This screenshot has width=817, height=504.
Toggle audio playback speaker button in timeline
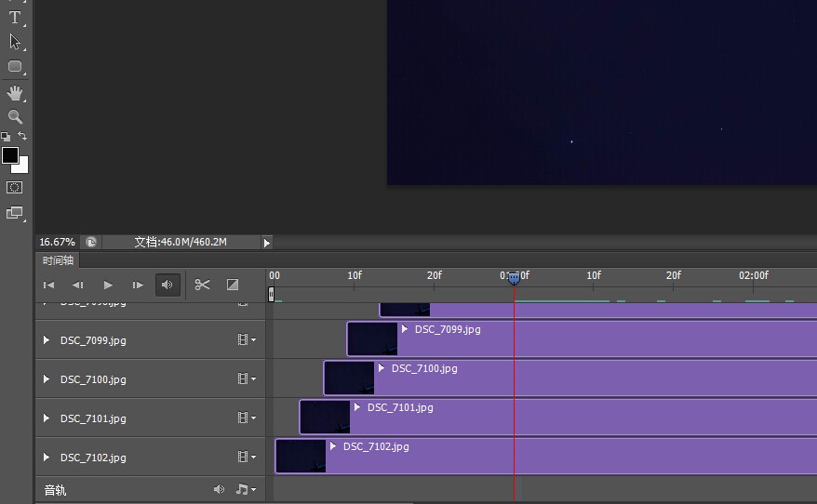[167, 285]
